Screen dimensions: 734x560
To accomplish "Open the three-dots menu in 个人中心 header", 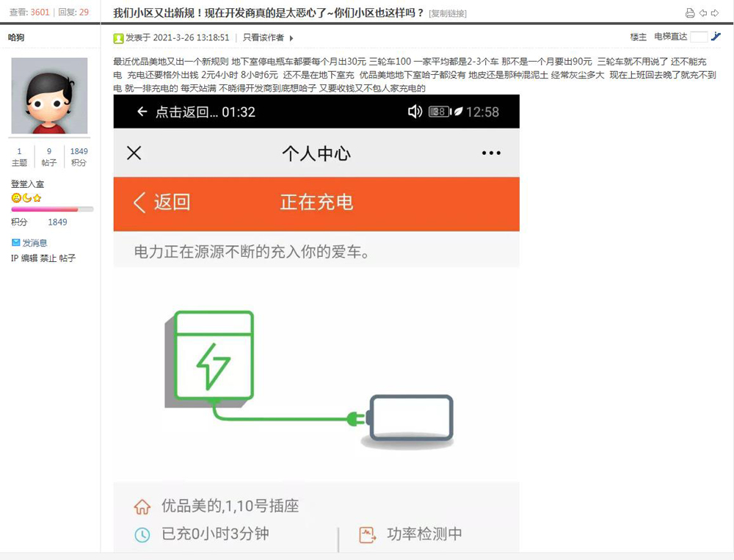I will 491,153.
